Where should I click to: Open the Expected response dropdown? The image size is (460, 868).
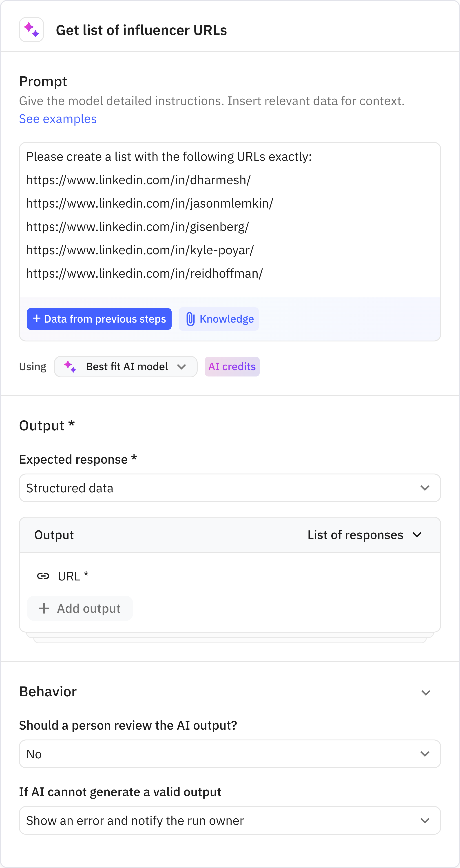pyautogui.click(x=230, y=488)
